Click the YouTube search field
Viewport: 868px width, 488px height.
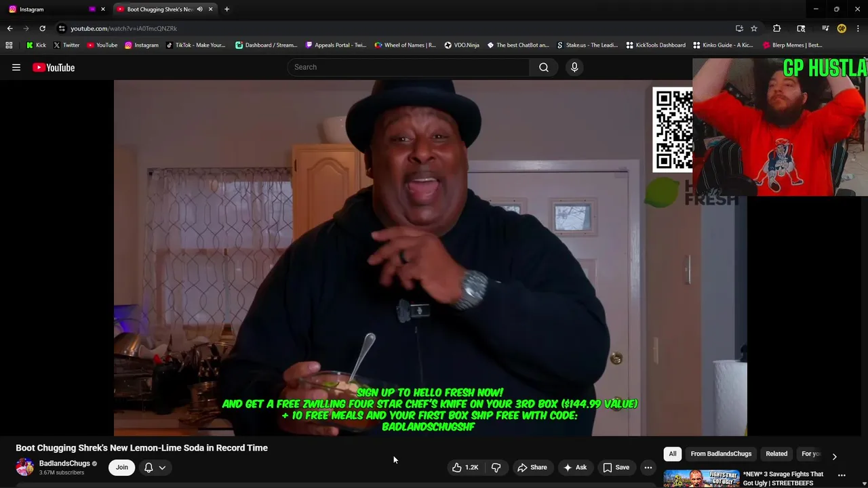408,67
